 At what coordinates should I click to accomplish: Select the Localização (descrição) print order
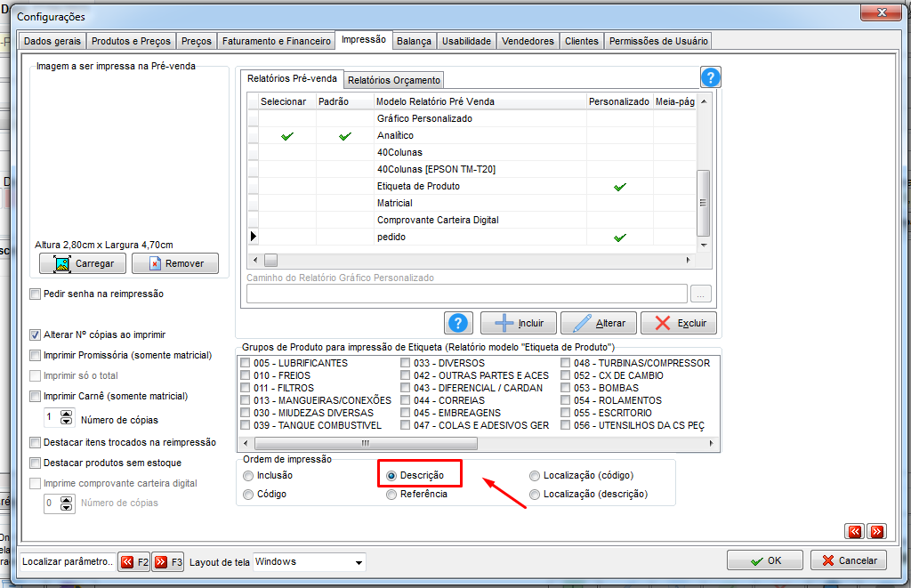535,495
